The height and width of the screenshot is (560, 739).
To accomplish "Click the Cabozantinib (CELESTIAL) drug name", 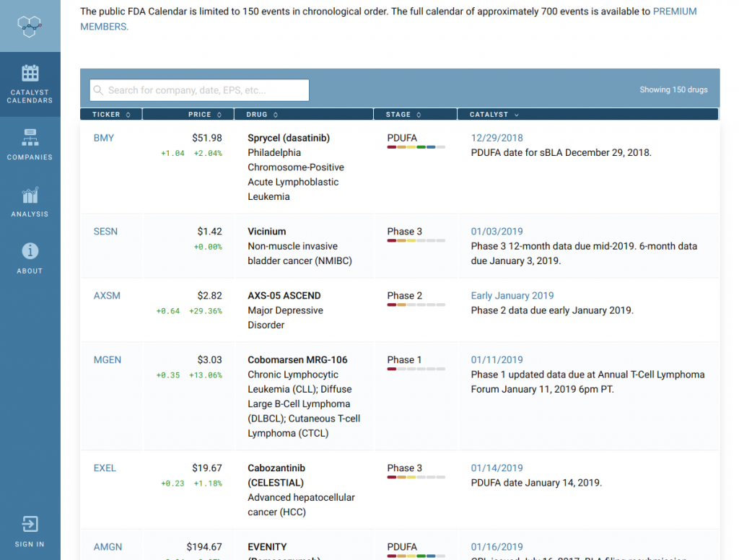I will click(276, 475).
